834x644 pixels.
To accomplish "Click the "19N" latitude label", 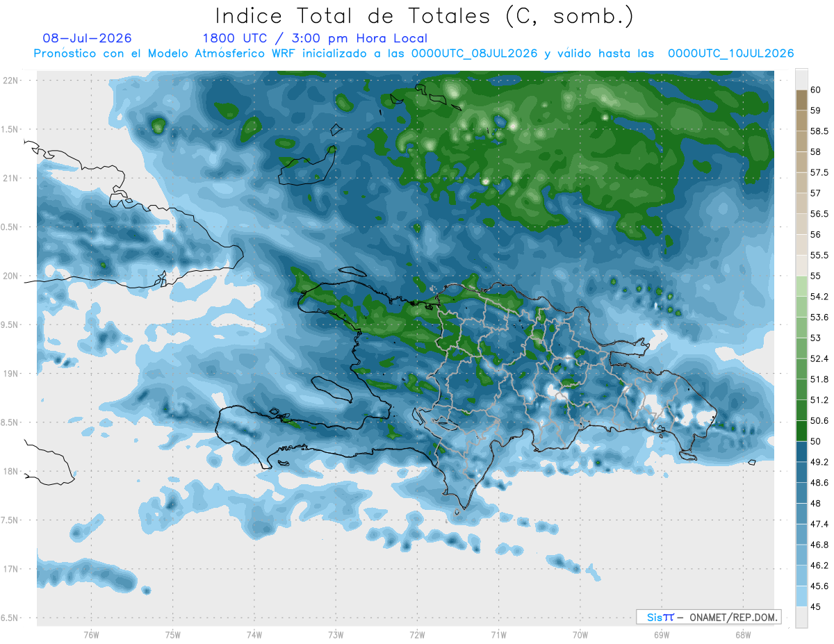I will coord(10,374).
